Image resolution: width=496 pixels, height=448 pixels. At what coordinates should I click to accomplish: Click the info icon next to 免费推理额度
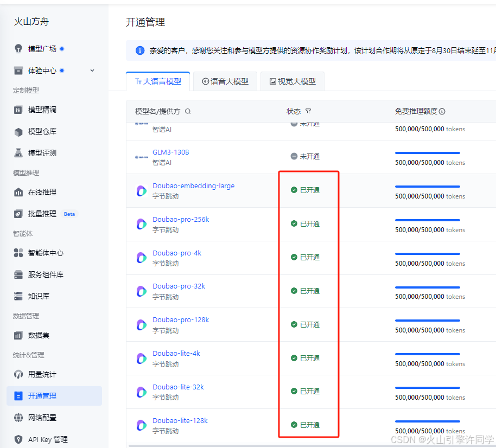pyautogui.click(x=442, y=111)
